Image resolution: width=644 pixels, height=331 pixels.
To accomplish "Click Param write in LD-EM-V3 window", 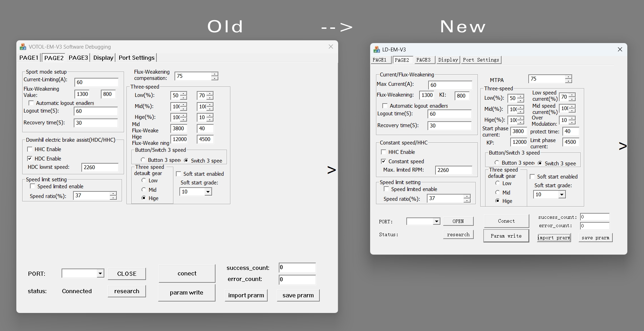I will (x=506, y=236).
